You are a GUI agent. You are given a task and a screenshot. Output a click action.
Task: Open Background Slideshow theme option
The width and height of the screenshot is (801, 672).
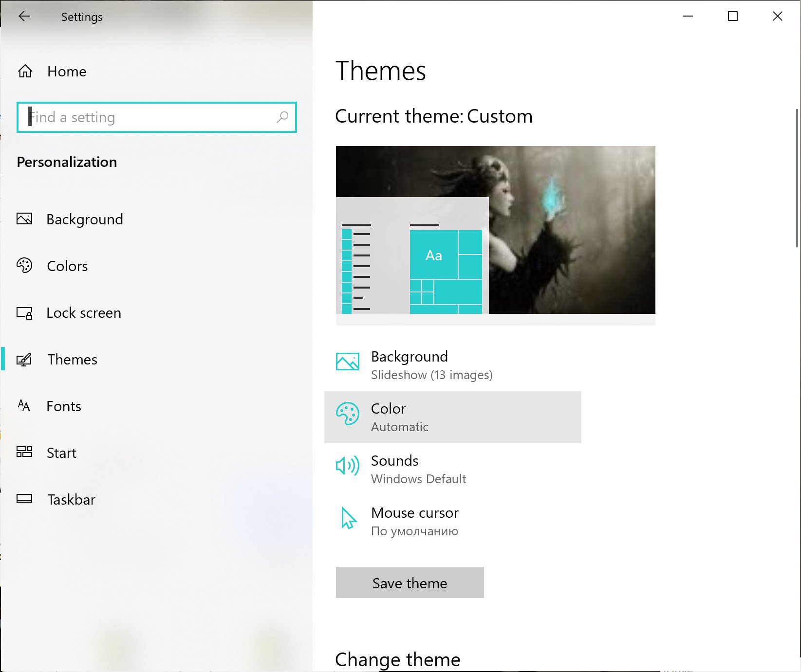click(431, 365)
